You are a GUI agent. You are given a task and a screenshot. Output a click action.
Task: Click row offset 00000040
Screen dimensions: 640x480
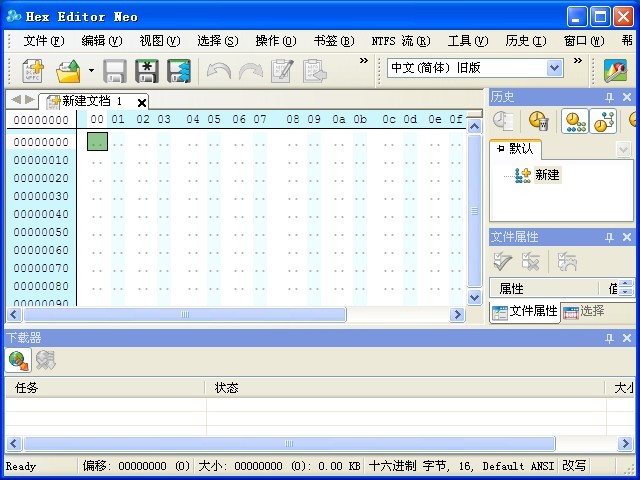(x=41, y=214)
